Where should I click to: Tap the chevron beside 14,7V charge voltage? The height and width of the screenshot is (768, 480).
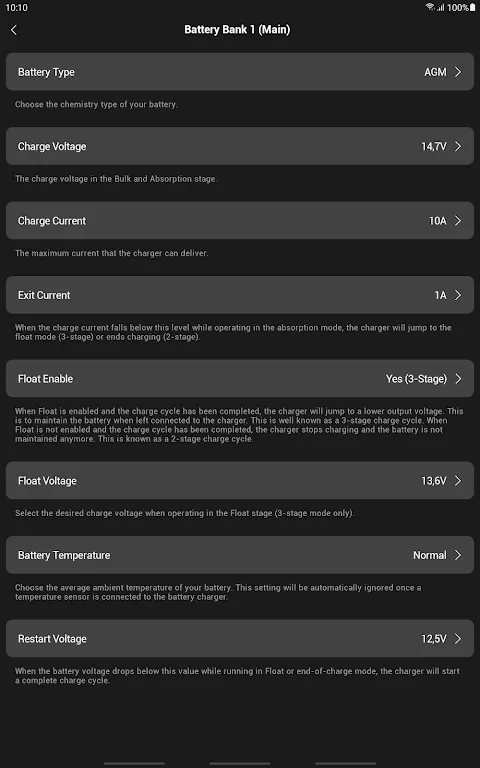point(458,146)
